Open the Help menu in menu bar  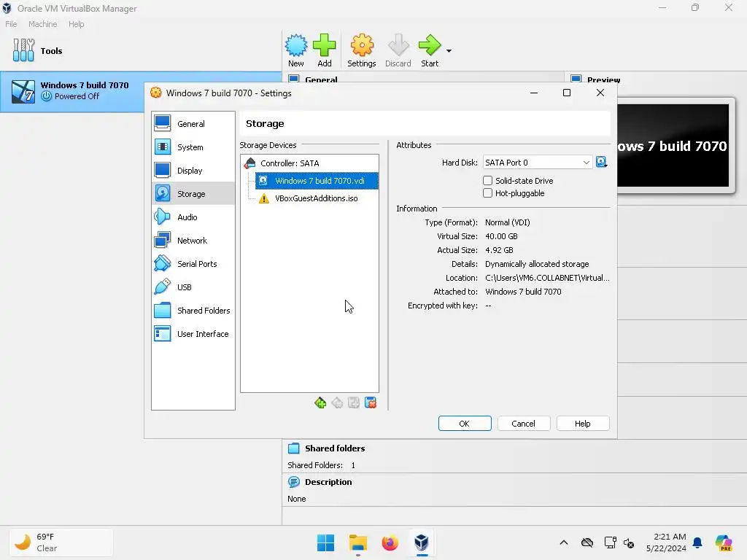click(x=76, y=24)
